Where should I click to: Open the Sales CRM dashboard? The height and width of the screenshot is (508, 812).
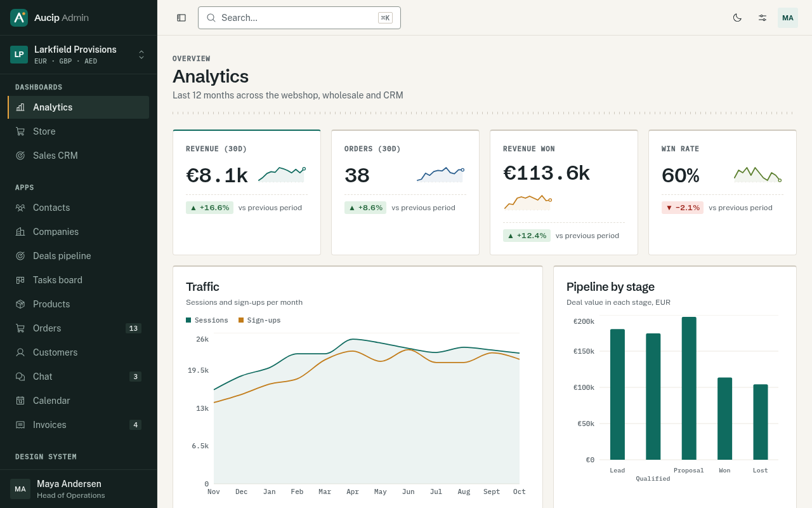click(x=79, y=156)
